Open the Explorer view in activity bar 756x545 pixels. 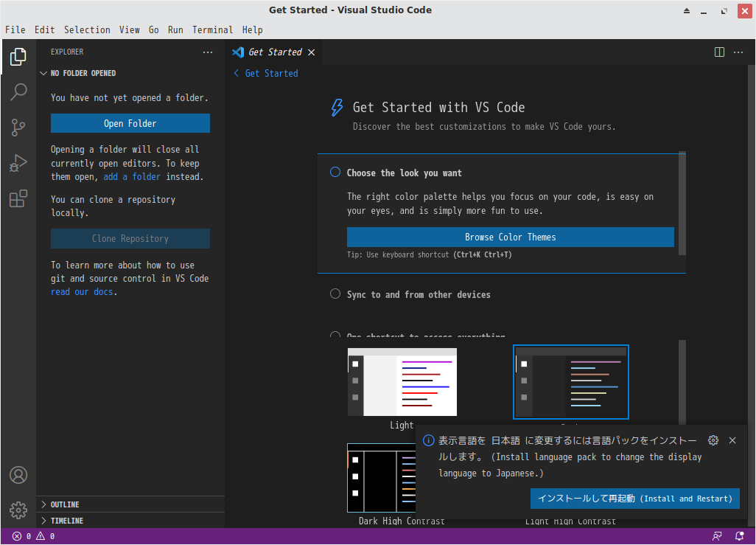click(18, 57)
